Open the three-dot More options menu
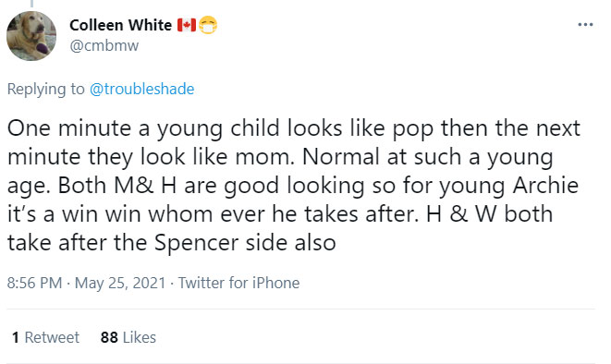The width and height of the screenshot is (611, 364). click(x=585, y=25)
